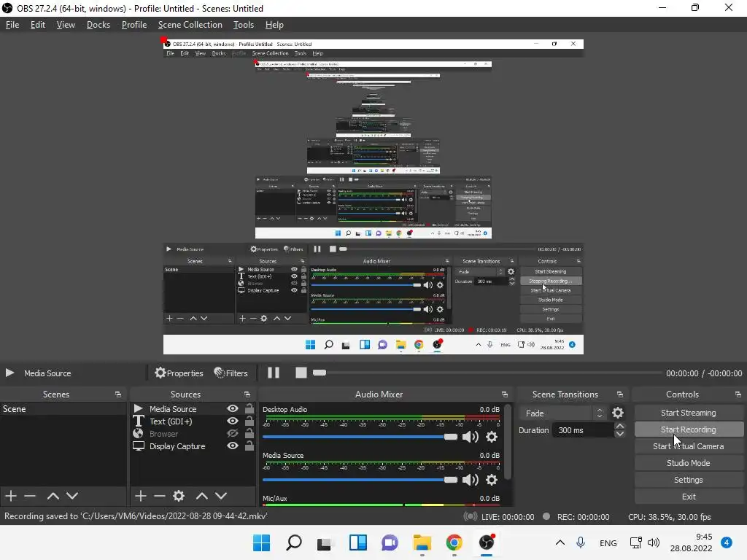
Task: Click the play triangle beside Media Source label
Action: click(x=9, y=373)
